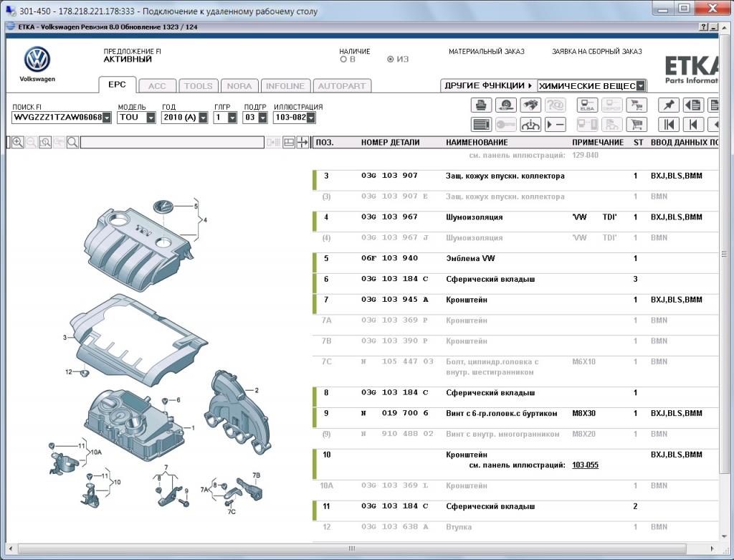The height and width of the screenshot is (560, 734).
Task: Click the binoculars search icon
Action: tap(530, 105)
